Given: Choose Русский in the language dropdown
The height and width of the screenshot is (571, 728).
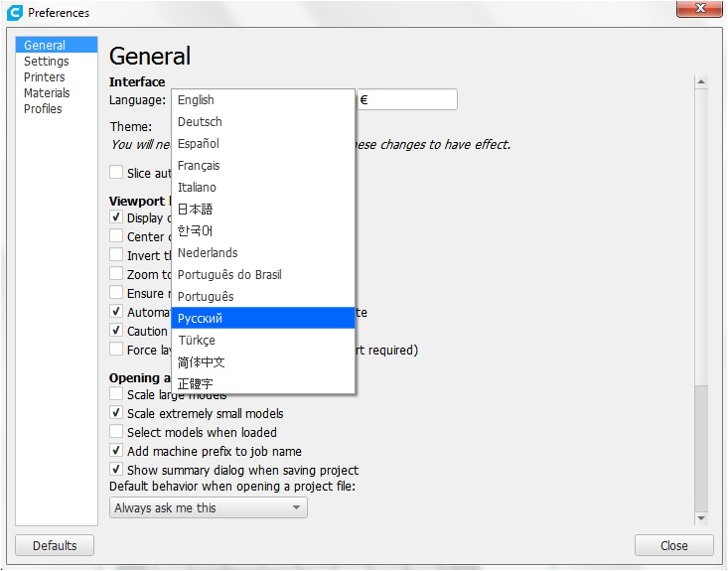Looking at the screenshot, I should 200,319.
